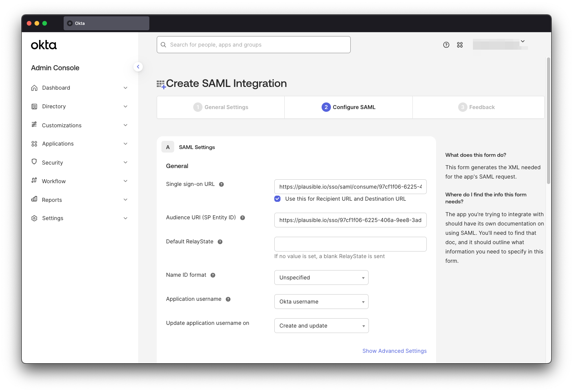
Task: Open the Settings gear icon
Action: (x=34, y=218)
